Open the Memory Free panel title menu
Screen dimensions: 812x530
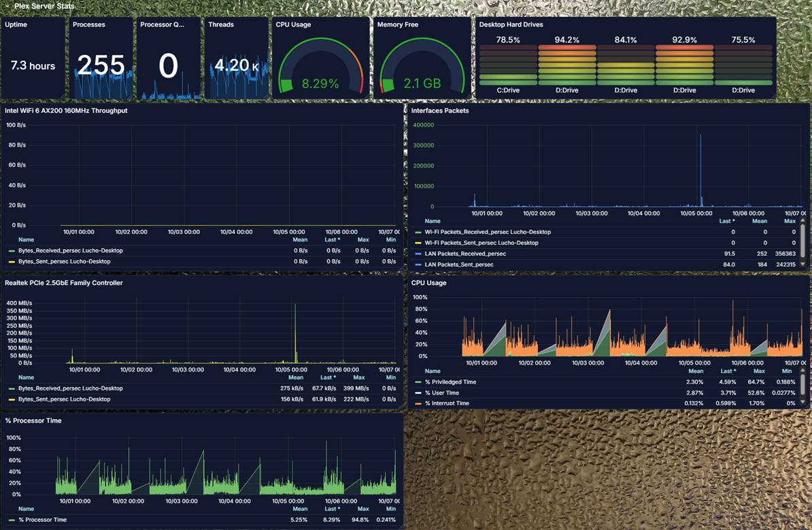pos(397,24)
